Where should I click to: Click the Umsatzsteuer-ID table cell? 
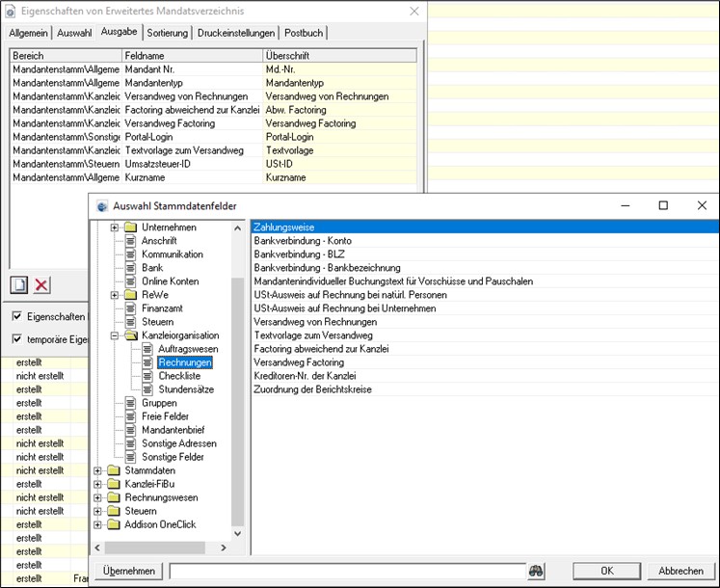point(193,164)
